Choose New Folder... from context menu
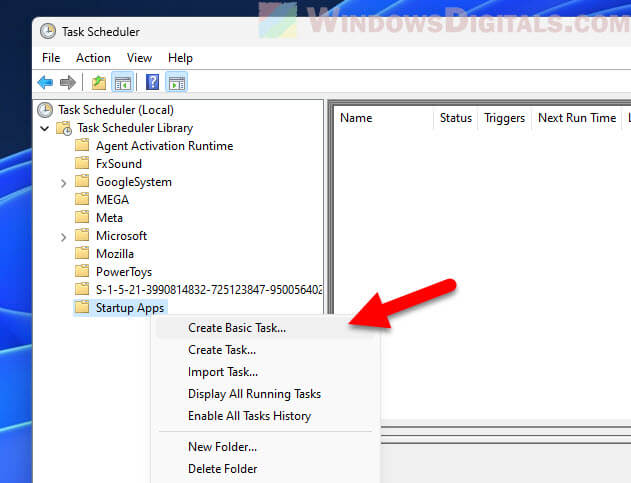The width and height of the screenshot is (631, 483). click(x=266, y=447)
